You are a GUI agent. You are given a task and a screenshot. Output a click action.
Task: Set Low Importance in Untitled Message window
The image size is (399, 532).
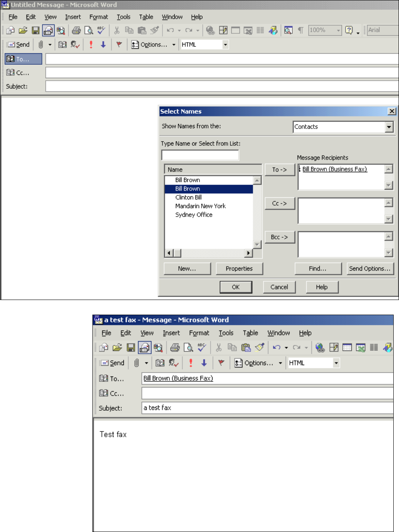click(103, 44)
